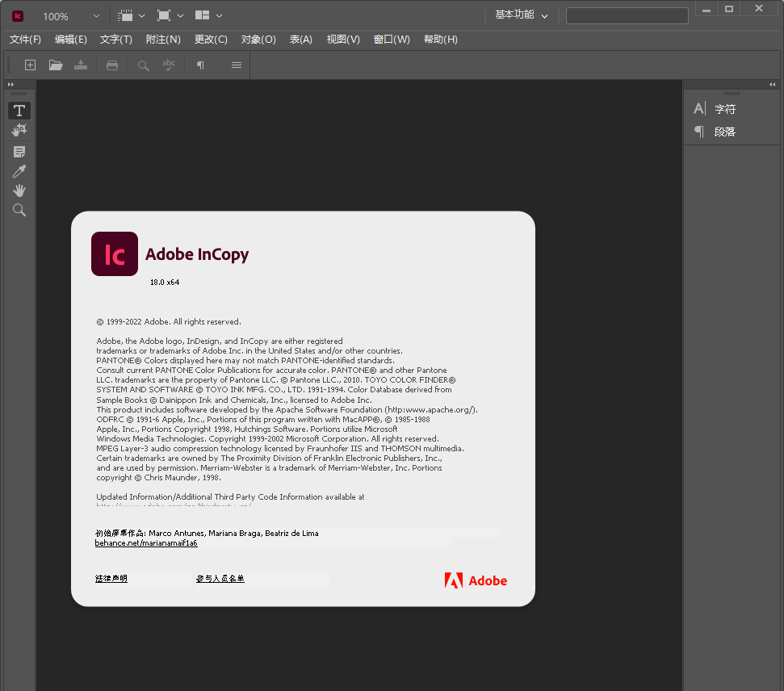Toggle hidden characters with the pilcrow icon
Screen dimensions: 784x691
click(200, 65)
